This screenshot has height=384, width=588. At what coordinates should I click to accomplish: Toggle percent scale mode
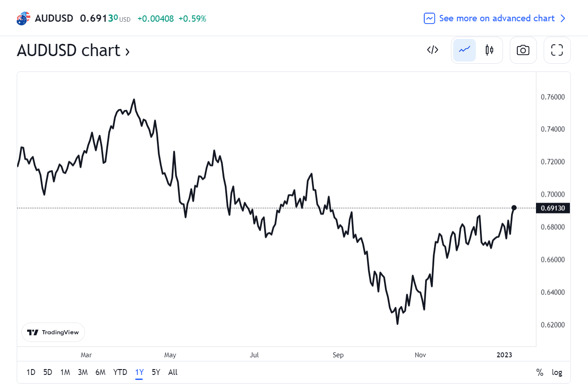point(540,373)
